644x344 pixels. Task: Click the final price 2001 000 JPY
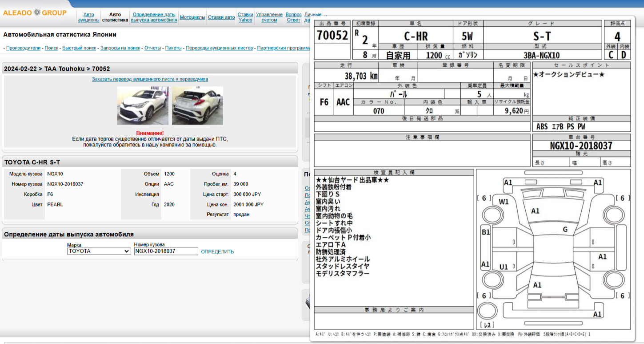coord(248,205)
